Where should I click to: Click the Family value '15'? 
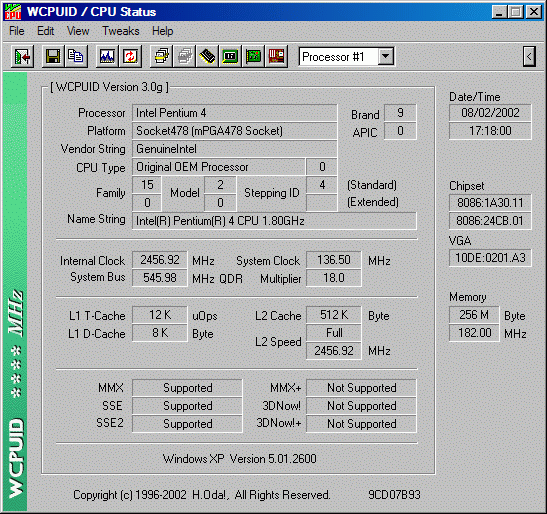click(147, 185)
